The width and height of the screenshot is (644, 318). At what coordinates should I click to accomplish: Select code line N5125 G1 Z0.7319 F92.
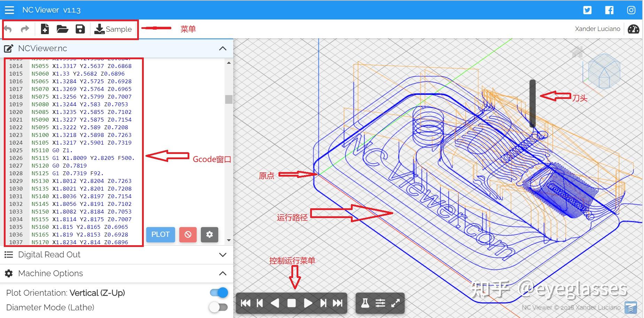68,173
